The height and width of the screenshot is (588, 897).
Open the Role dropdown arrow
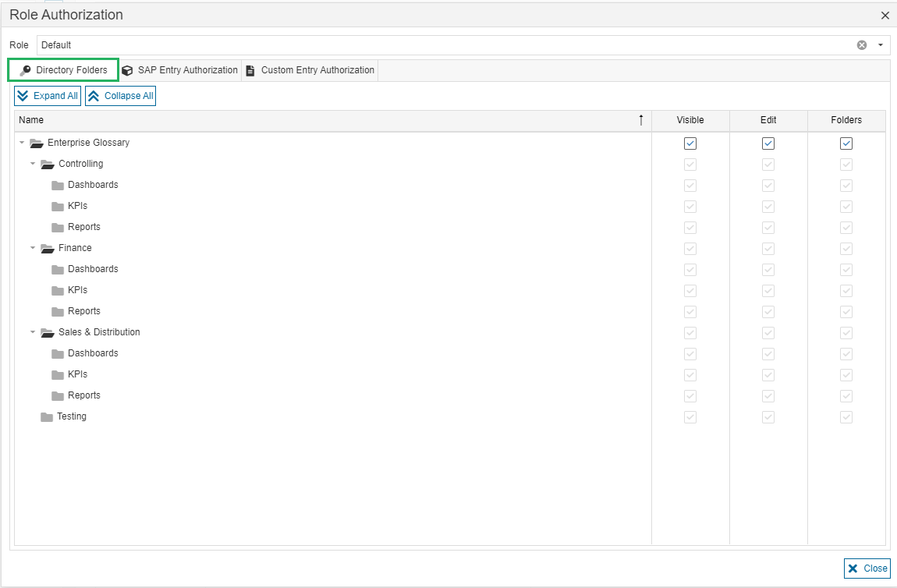[881, 45]
